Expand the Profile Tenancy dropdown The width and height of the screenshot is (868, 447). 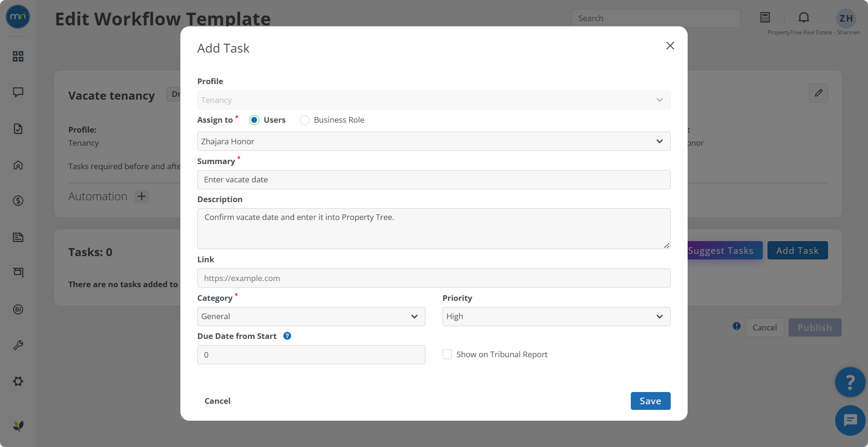(x=434, y=100)
